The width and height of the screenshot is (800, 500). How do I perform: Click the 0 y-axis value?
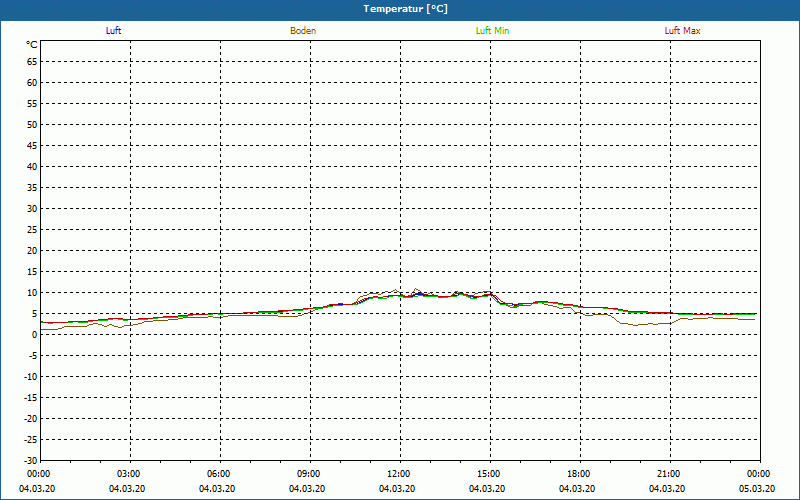coord(35,335)
